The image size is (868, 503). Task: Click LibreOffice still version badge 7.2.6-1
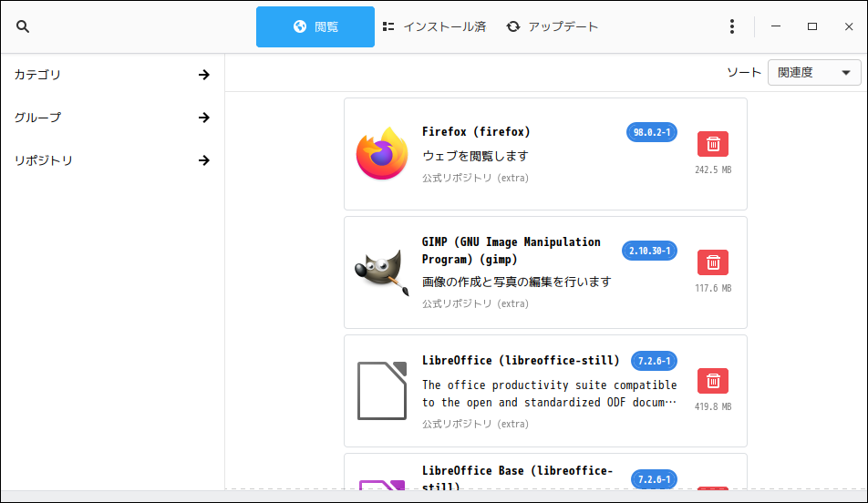pyautogui.click(x=654, y=361)
